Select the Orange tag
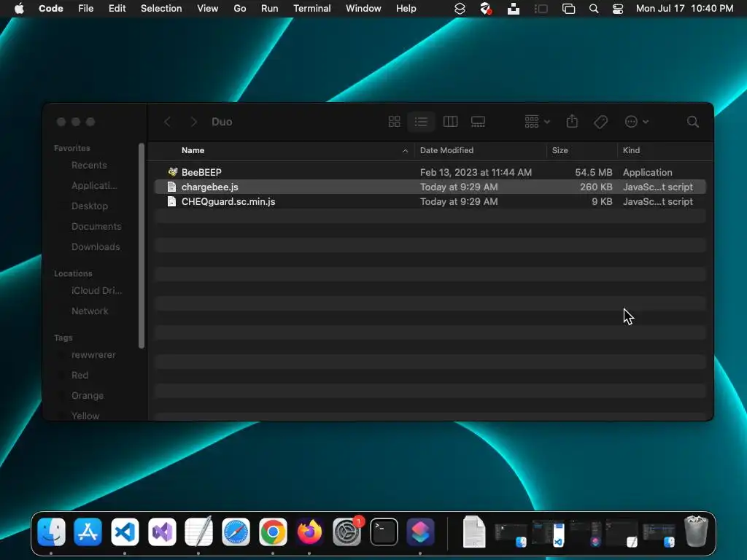Screen dimensions: 747x560 point(88,396)
